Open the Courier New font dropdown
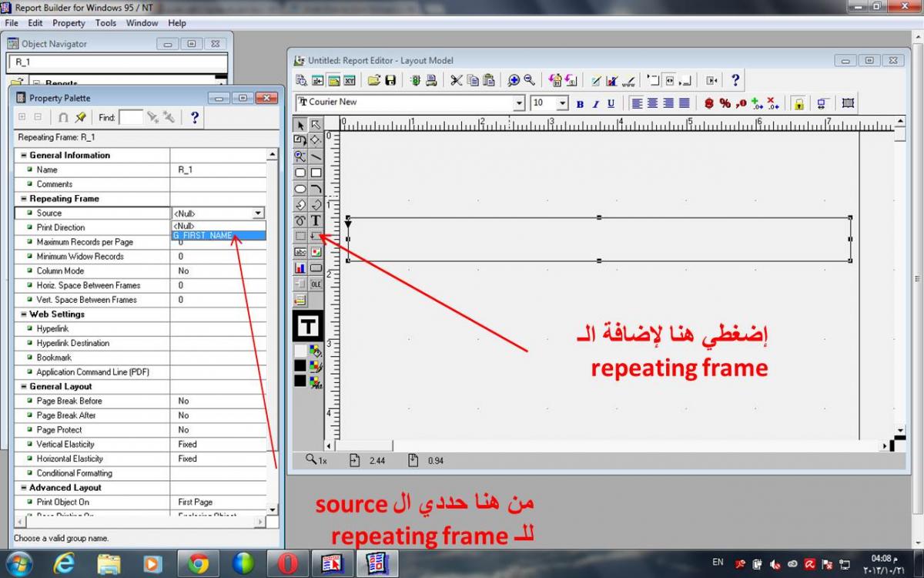This screenshot has width=924, height=578. [520, 103]
